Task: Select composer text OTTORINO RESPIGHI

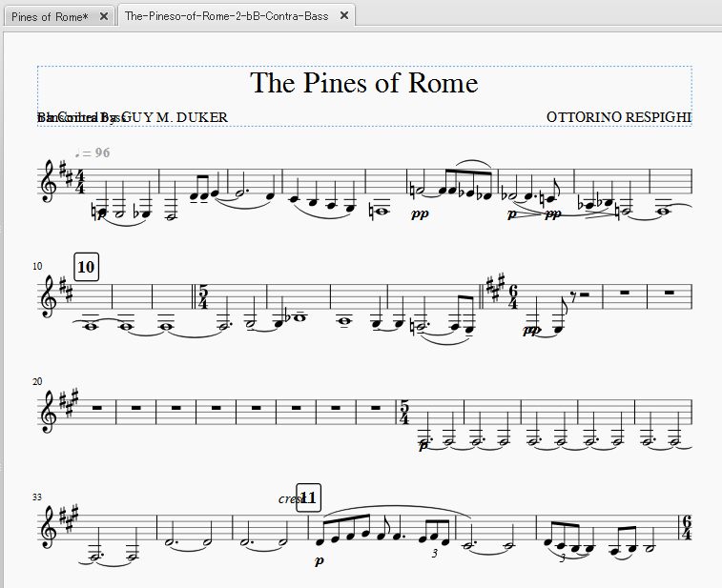Action: (619, 117)
